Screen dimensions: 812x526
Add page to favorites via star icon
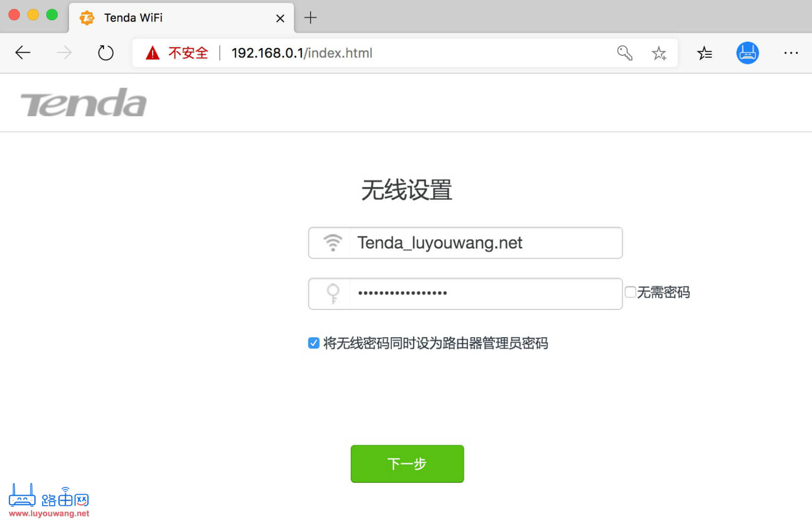pyautogui.click(x=659, y=52)
